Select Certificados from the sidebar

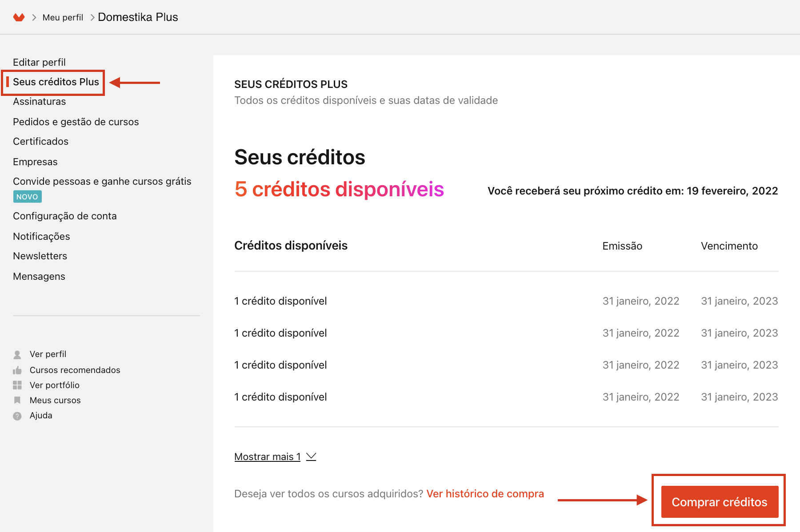click(x=41, y=142)
